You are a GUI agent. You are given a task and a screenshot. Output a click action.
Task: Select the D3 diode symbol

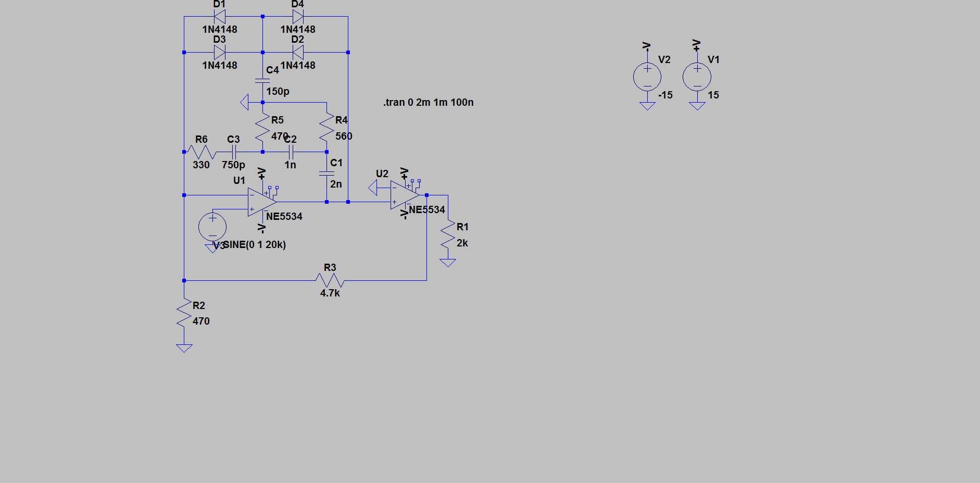tap(220, 52)
